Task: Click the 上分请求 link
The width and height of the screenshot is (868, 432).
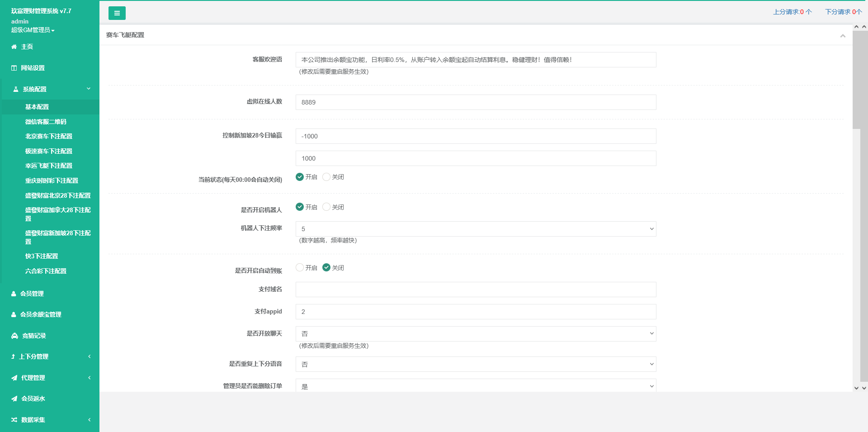Action: point(792,12)
